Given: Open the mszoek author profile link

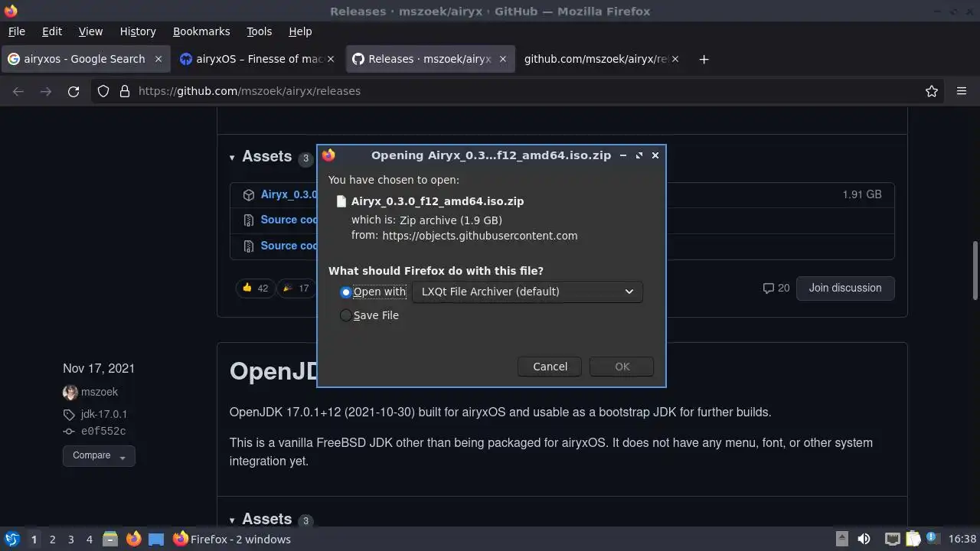Looking at the screenshot, I should coord(100,392).
